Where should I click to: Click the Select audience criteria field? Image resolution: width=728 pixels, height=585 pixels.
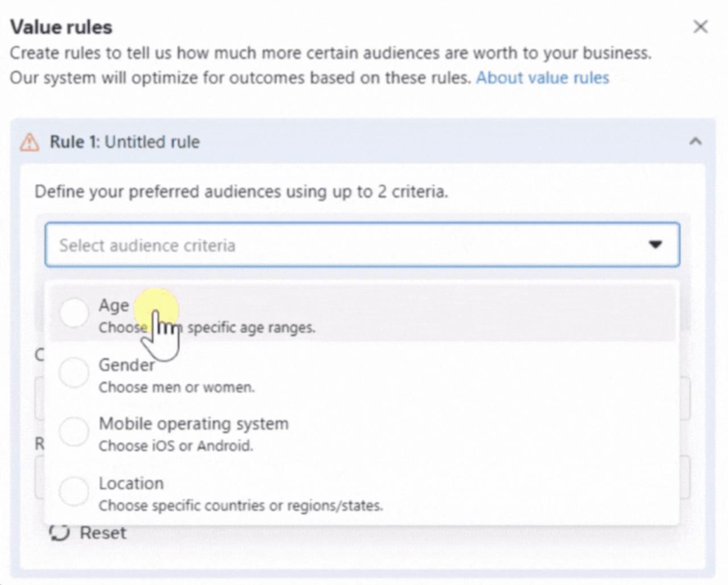click(341, 245)
